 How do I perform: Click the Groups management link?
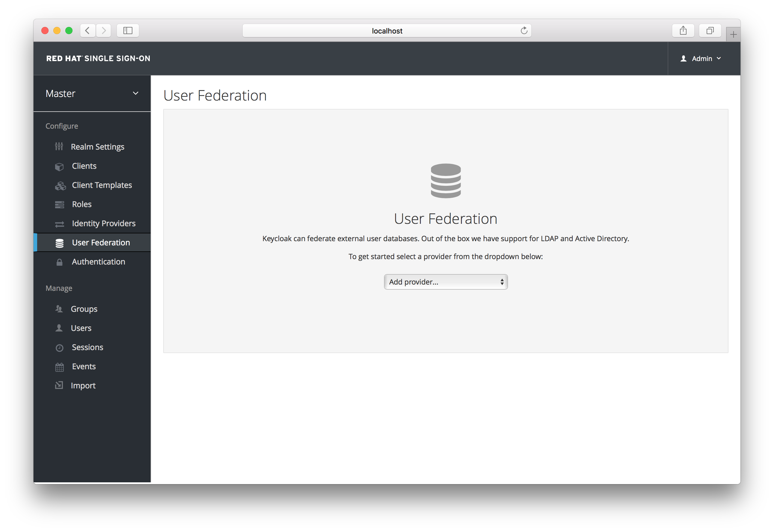click(84, 308)
